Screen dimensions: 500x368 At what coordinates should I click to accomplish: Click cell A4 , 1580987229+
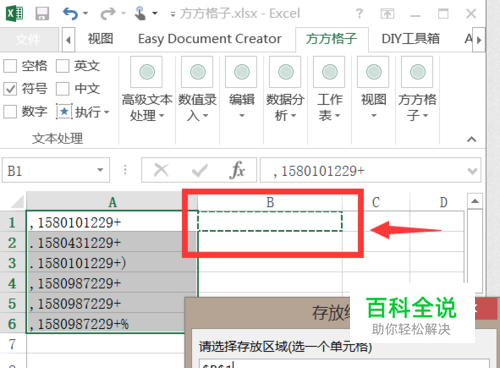pos(112,283)
